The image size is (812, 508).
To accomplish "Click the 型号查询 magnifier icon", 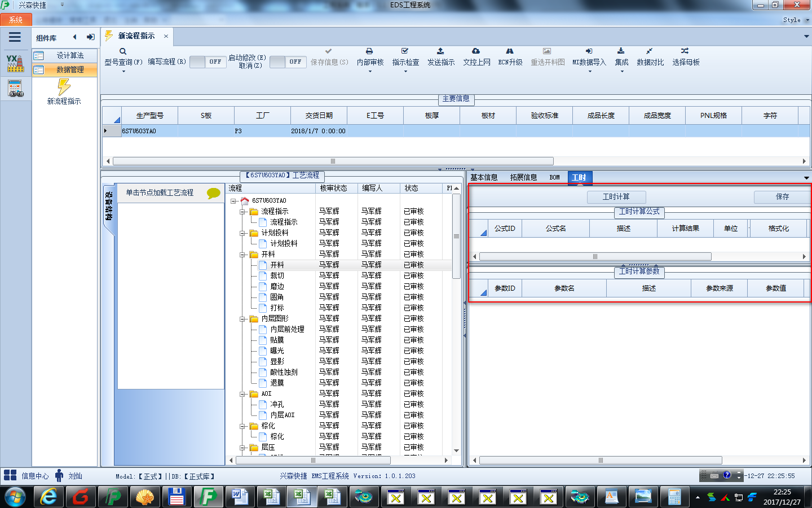I will 123,51.
